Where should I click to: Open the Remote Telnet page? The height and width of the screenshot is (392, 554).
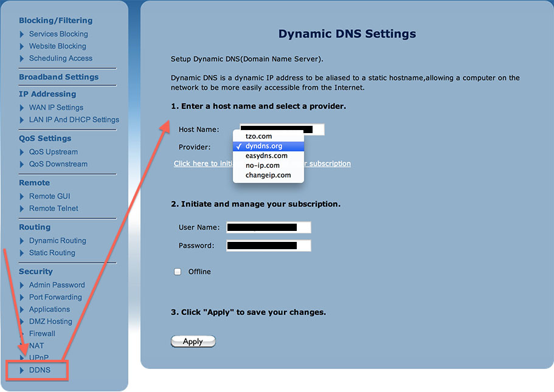54,208
